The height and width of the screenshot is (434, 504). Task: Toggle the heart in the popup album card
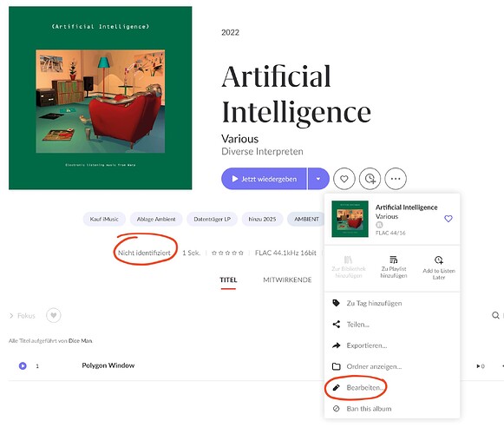(448, 219)
